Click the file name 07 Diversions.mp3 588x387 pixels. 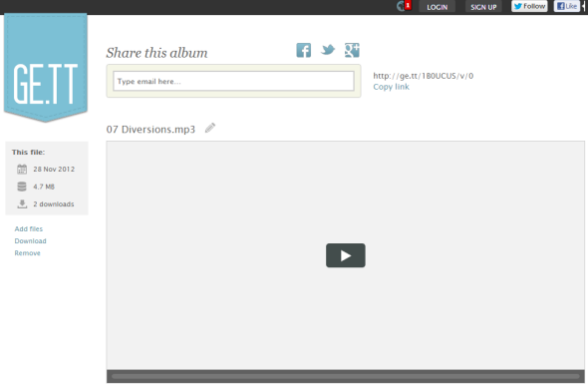coord(150,129)
